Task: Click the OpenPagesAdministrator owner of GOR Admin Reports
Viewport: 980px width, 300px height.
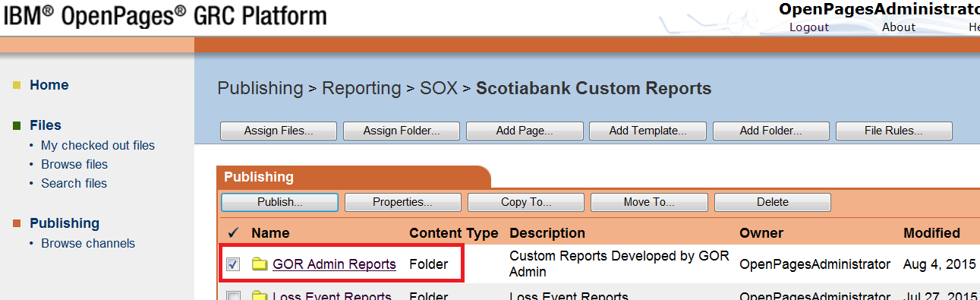Action: [x=815, y=264]
